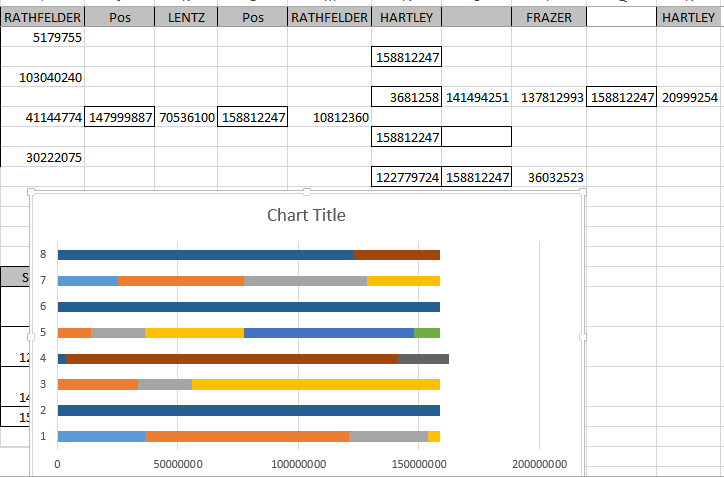Click the cell showing 122779724
The image size is (724, 477).
click(407, 177)
